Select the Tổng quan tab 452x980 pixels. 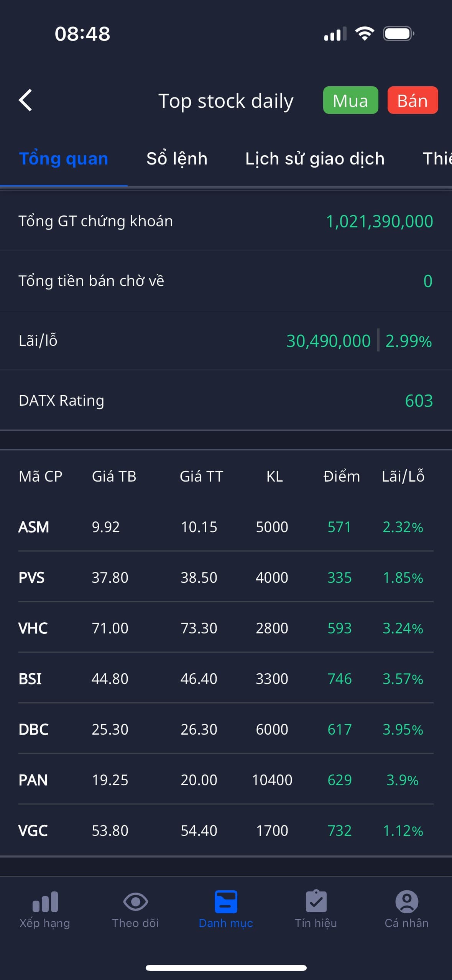64,159
